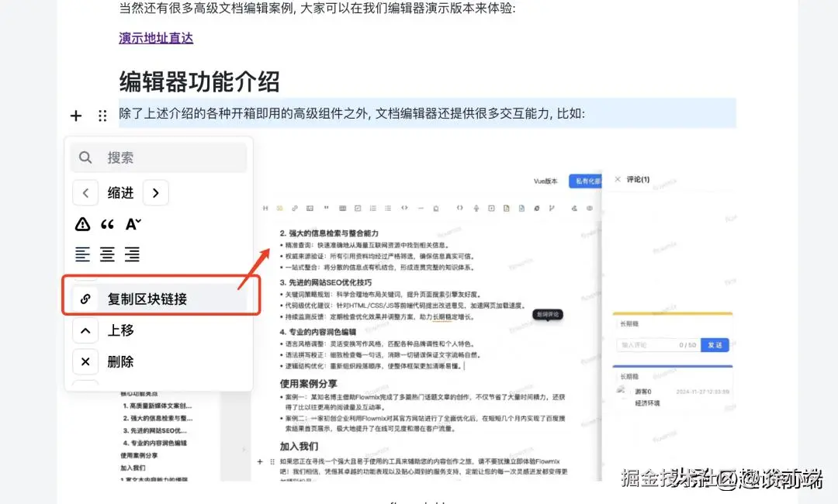The height and width of the screenshot is (504, 838).
Task: Increase indent with the right chevron
Action: point(155,193)
